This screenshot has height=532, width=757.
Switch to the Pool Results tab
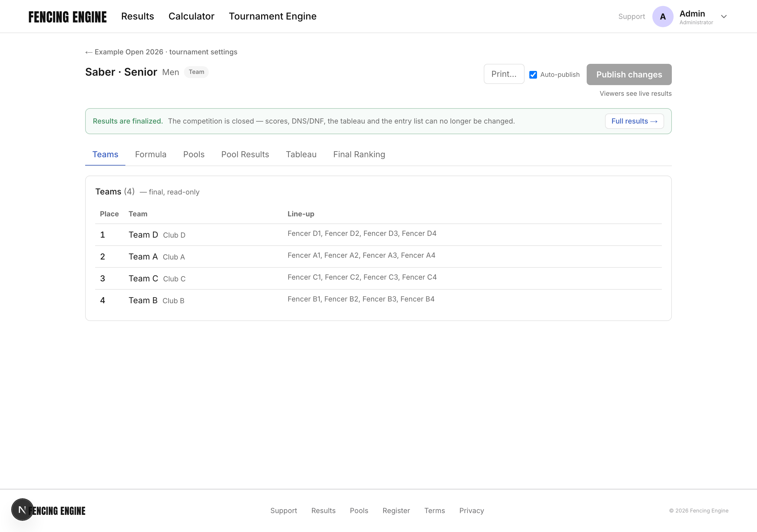[x=245, y=154]
